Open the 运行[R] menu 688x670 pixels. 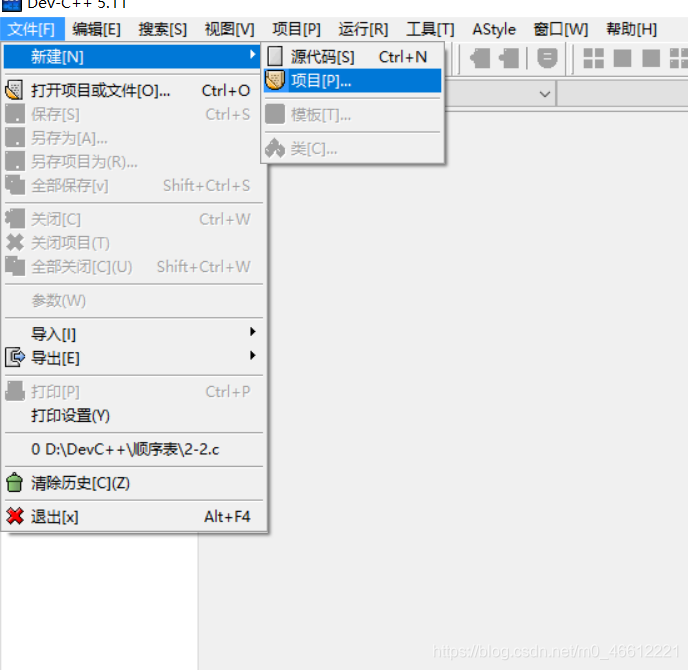point(363,29)
